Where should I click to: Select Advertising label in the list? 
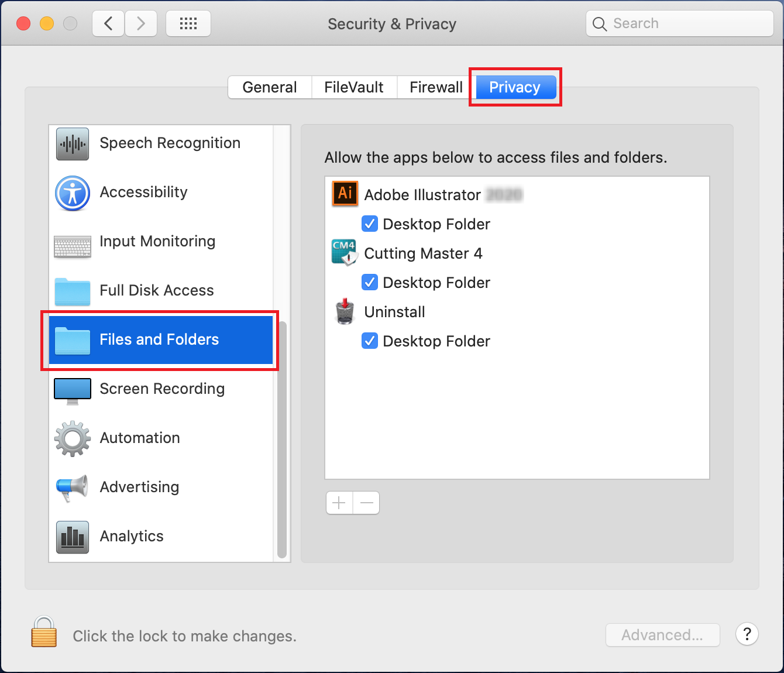139,487
